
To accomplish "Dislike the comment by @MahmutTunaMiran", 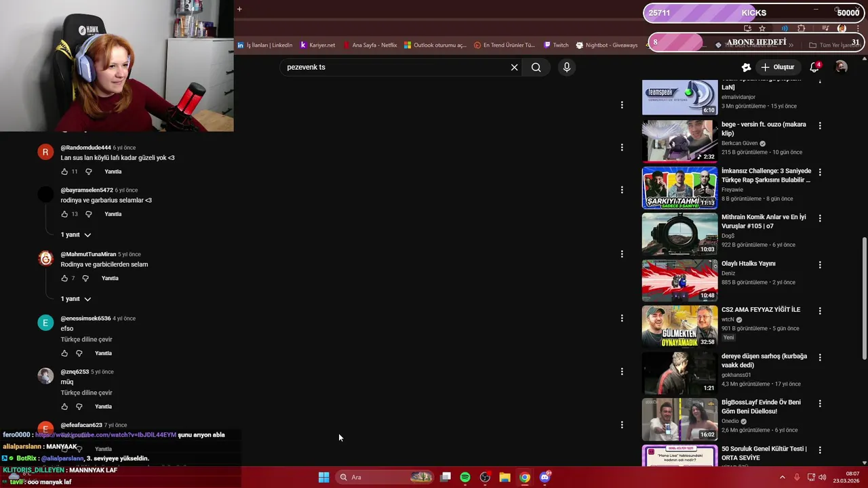I will (x=85, y=279).
